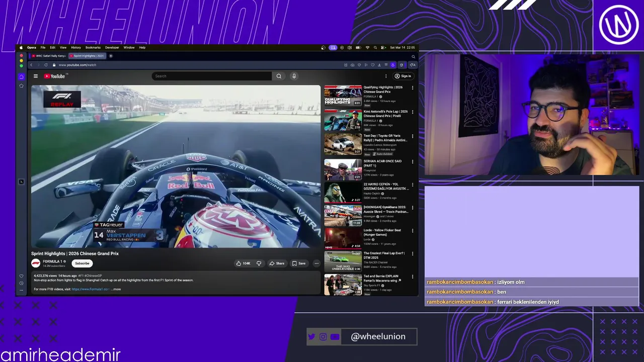
Task: Start voice search with the microphone icon
Action: [x=294, y=76]
